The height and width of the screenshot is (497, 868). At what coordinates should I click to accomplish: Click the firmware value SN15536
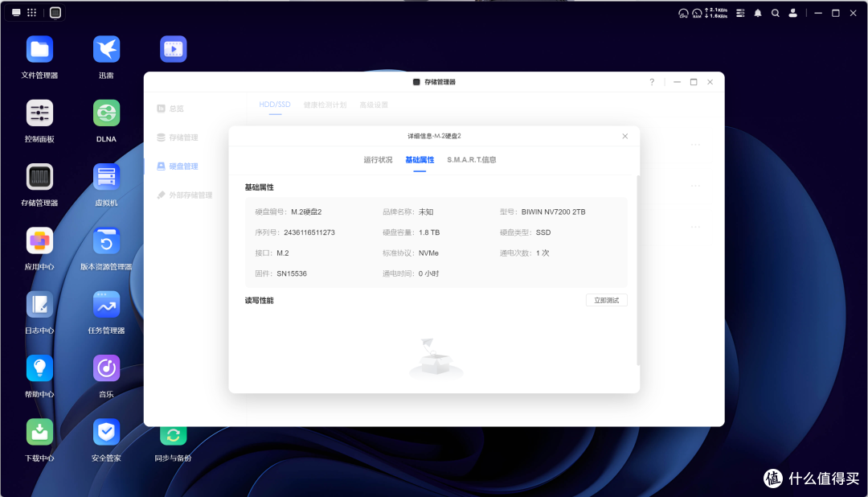(x=292, y=273)
